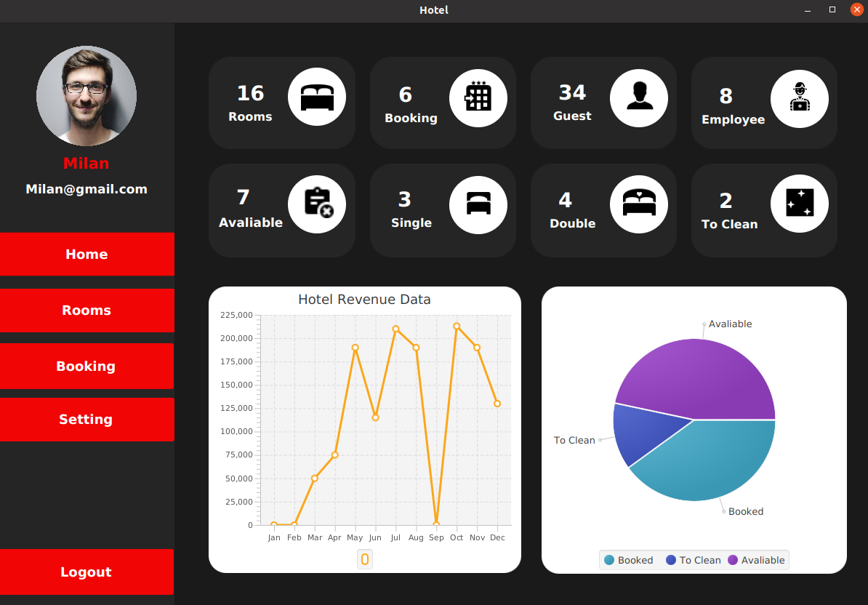Open the Setting page
868x605 pixels.
pos(87,420)
